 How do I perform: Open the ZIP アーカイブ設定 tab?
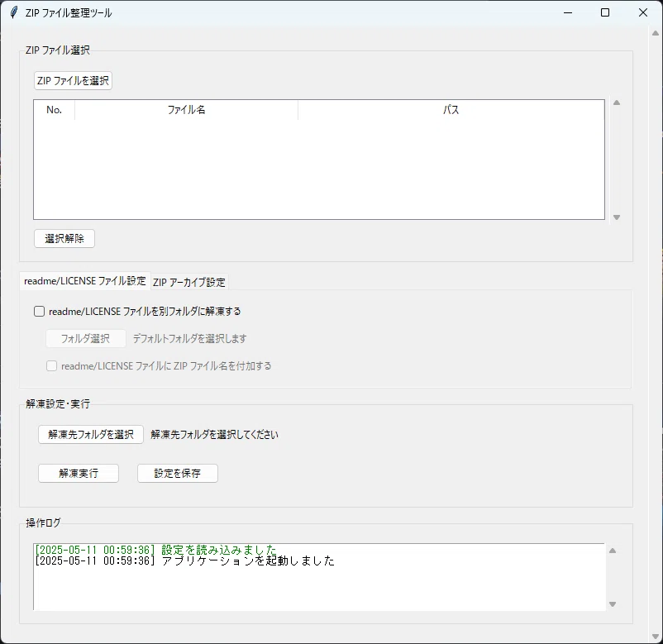pyautogui.click(x=189, y=283)
